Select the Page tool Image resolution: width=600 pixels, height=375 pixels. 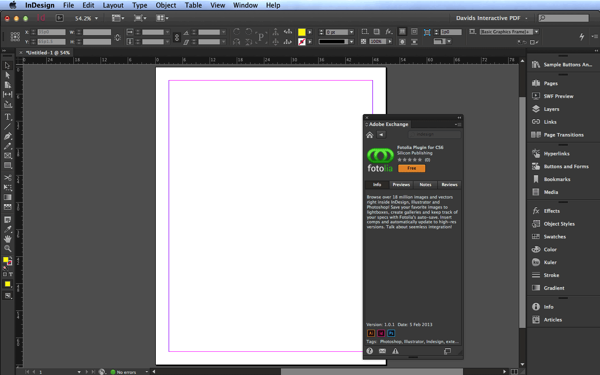click(7, 85)
